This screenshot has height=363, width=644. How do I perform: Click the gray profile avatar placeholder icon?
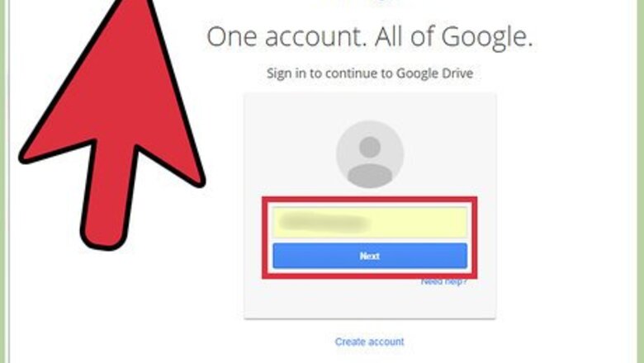(x=370, y=154)
